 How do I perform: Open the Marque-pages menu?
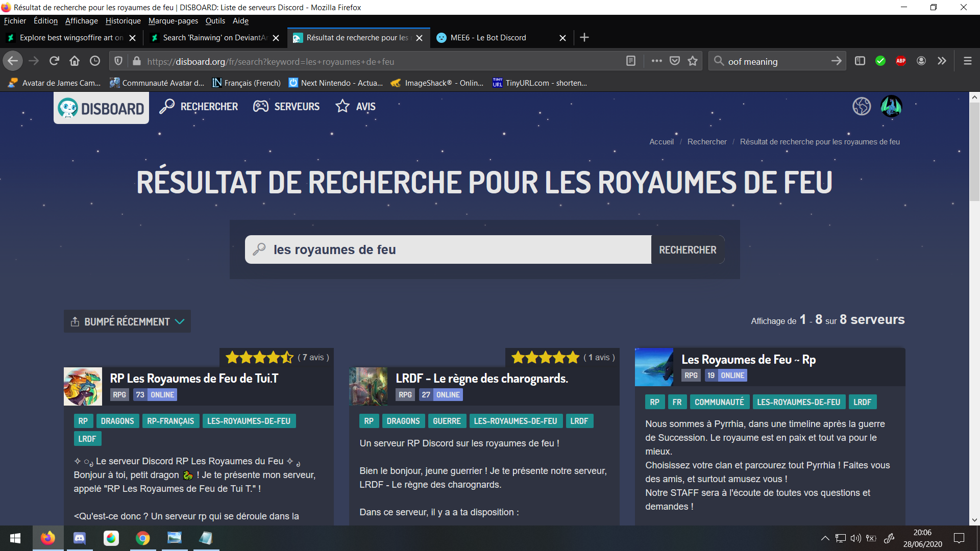pos(173,21)
